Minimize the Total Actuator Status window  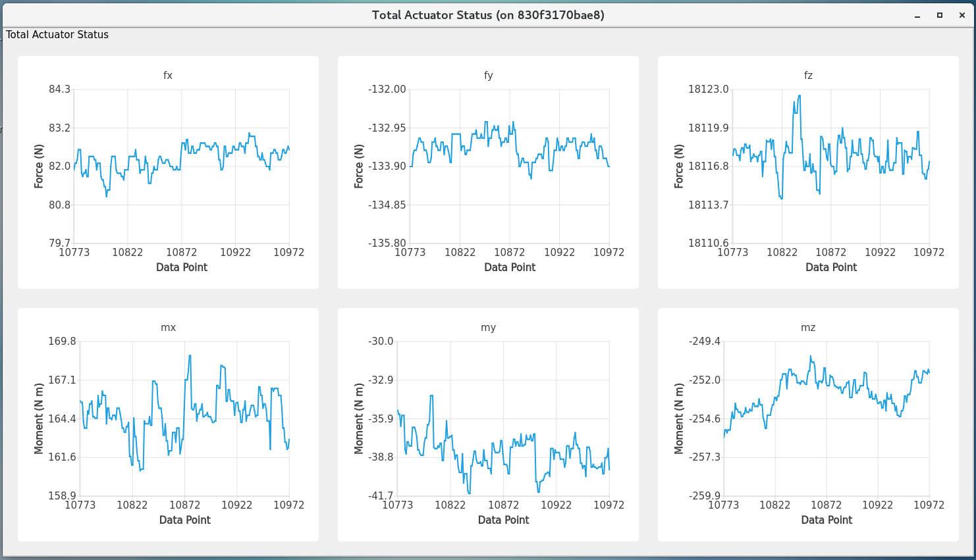pos(917,15)
